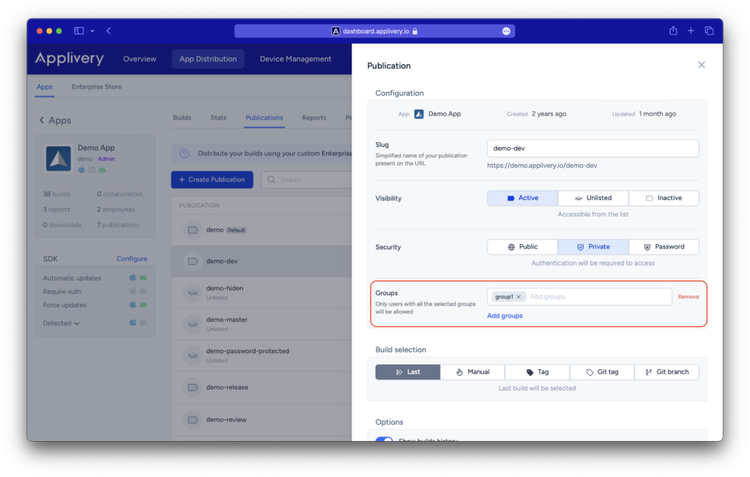Go back using the Apps arrow

pyautogui.click(x=41, y=120)
